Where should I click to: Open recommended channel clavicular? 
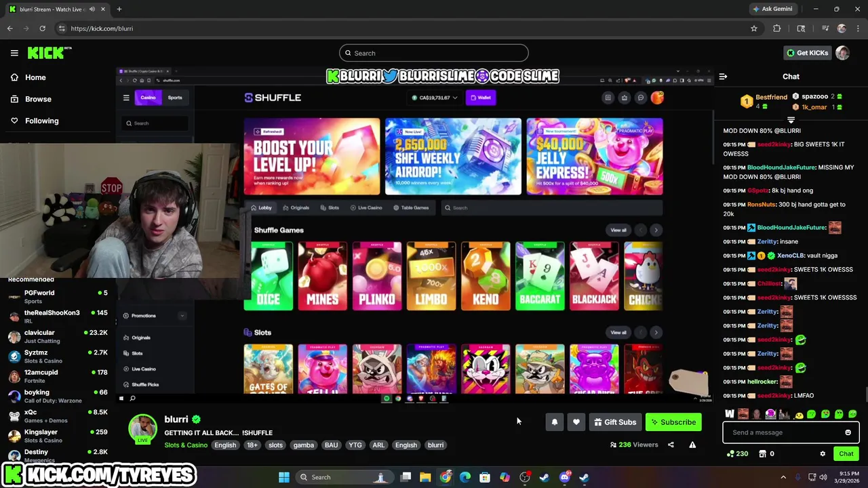click(58, 336)
